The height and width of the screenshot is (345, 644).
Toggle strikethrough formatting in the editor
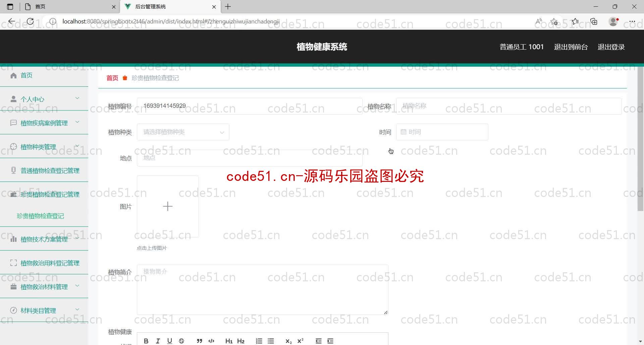(x=181, y=341)
